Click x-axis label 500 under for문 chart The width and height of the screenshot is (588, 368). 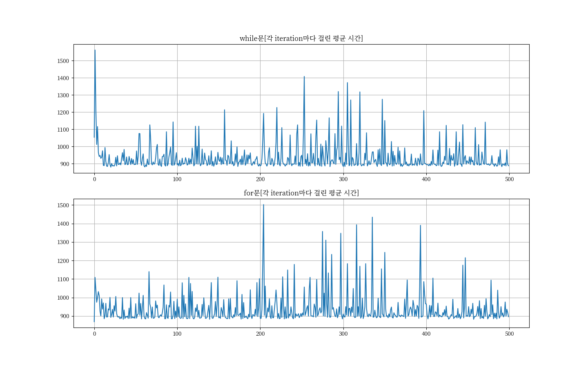(x=509, y=334)
